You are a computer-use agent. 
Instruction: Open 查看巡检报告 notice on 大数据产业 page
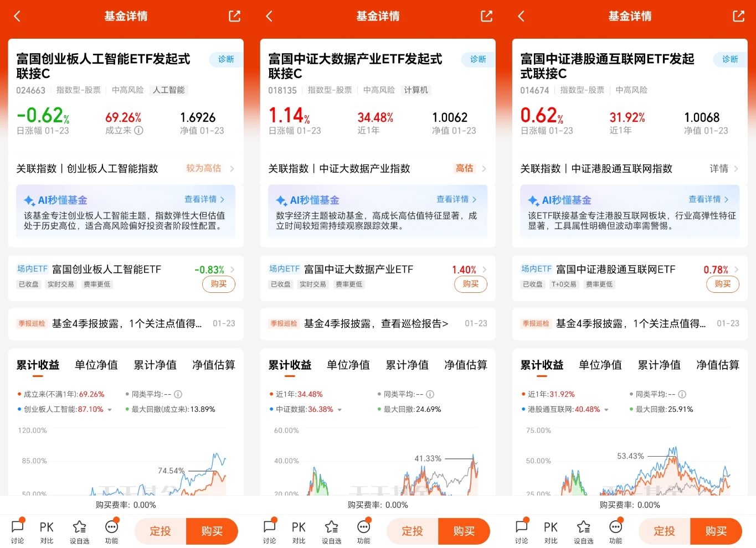378,324
